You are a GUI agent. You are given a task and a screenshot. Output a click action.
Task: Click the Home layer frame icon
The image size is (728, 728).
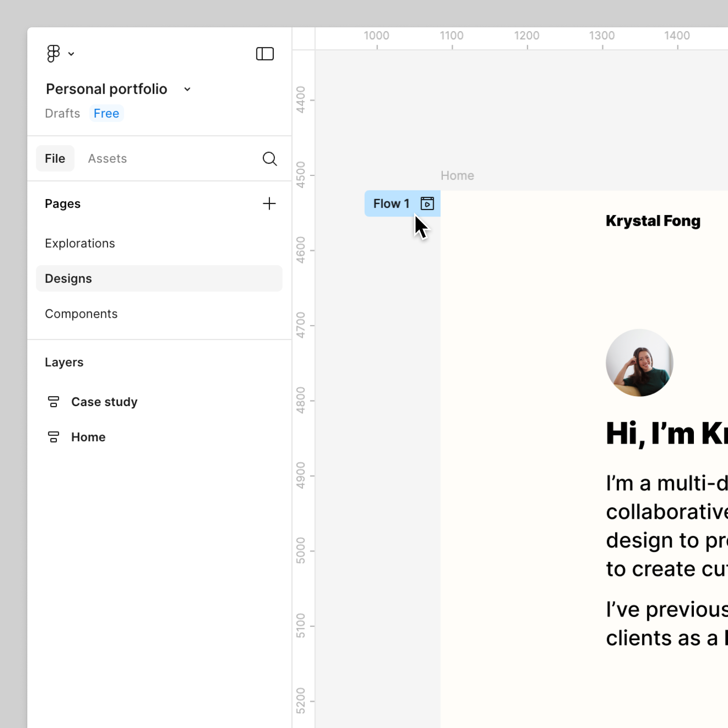[53, 437]
